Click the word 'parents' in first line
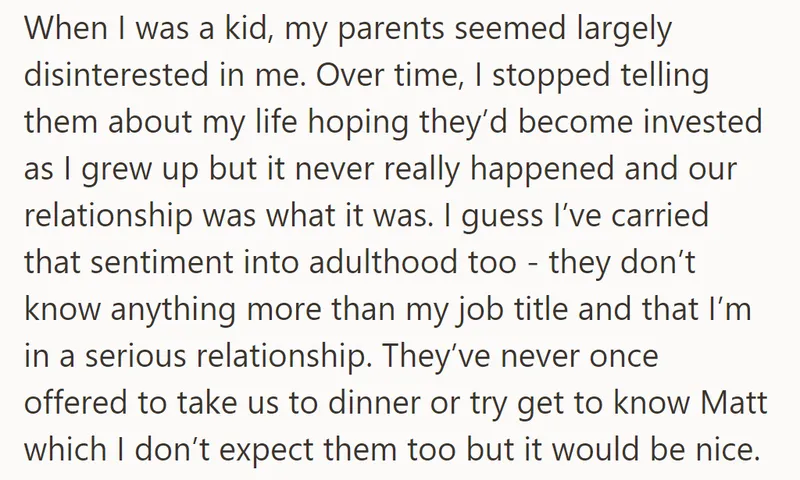The height and width of the screenshot is (480, 800). (x=391, y=30)
